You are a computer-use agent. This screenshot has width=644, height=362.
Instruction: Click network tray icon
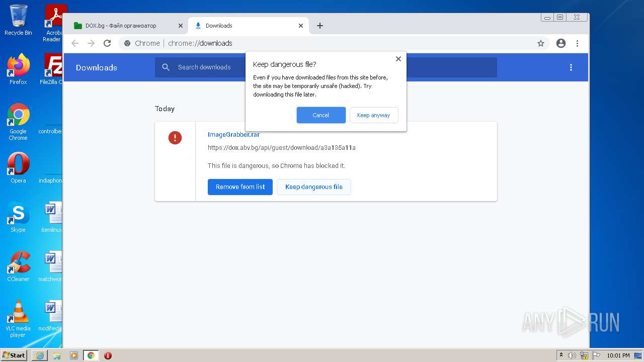coord(584,355)
